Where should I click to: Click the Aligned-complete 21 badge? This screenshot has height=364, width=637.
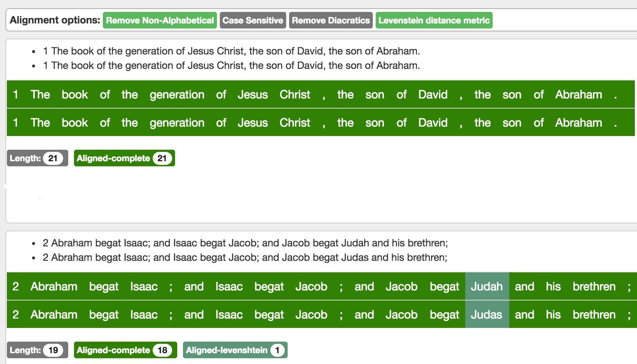click(124, 158)
